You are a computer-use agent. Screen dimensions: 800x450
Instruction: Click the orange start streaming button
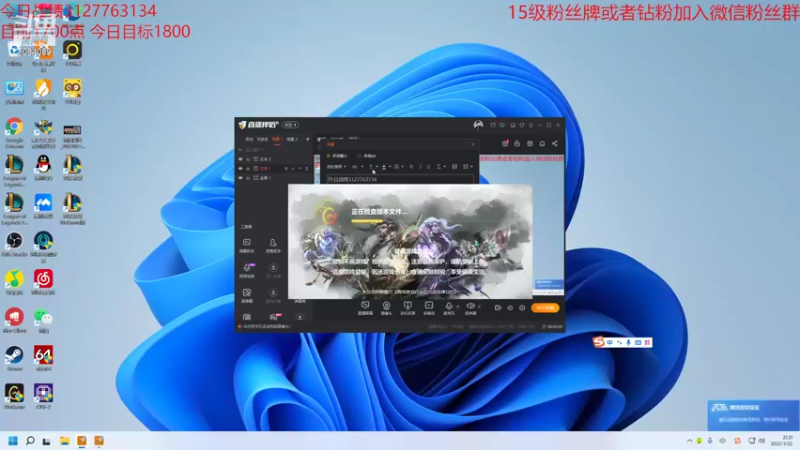coord(545,308)
